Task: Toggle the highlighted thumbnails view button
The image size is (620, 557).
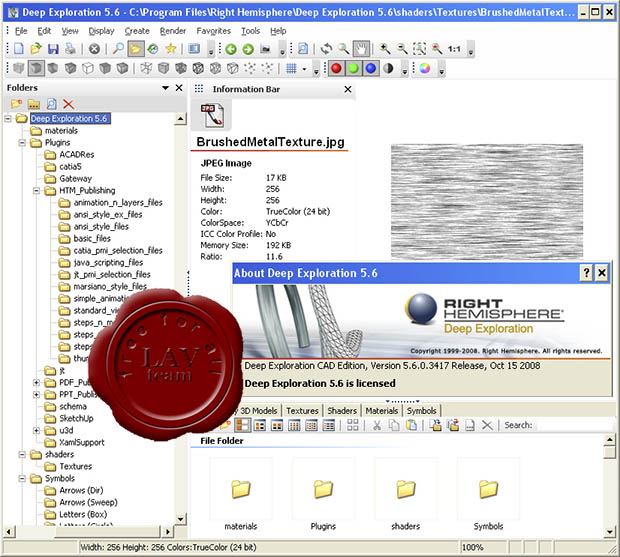Action: (243, 425)
